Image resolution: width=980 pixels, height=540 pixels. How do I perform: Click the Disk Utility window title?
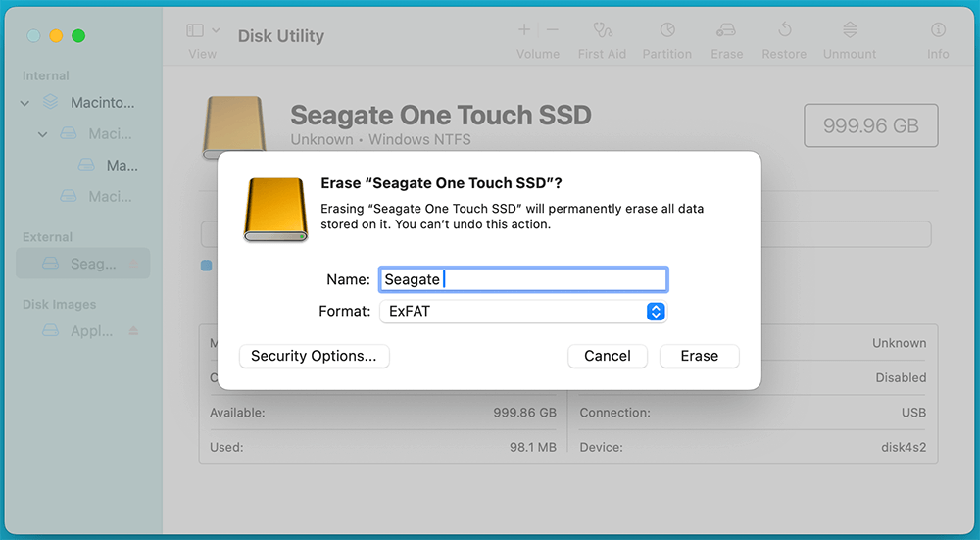pos(281,36)
